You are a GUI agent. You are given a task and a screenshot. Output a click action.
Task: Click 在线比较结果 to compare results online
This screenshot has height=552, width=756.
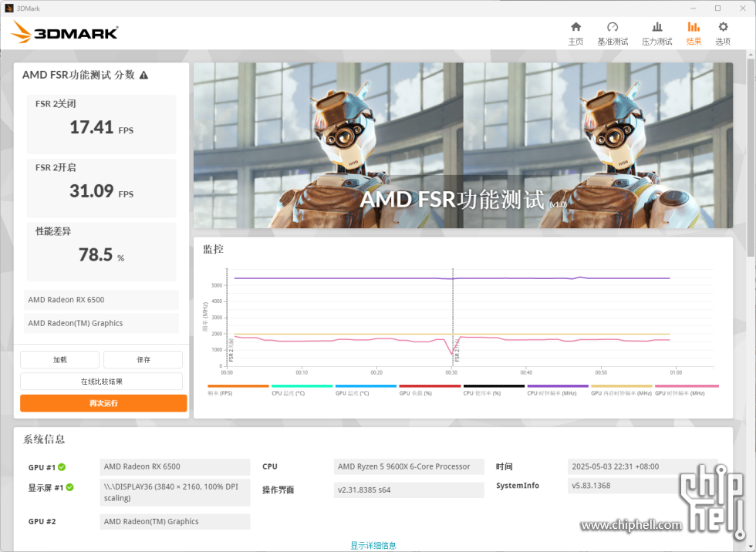click(x=101, y=382)
